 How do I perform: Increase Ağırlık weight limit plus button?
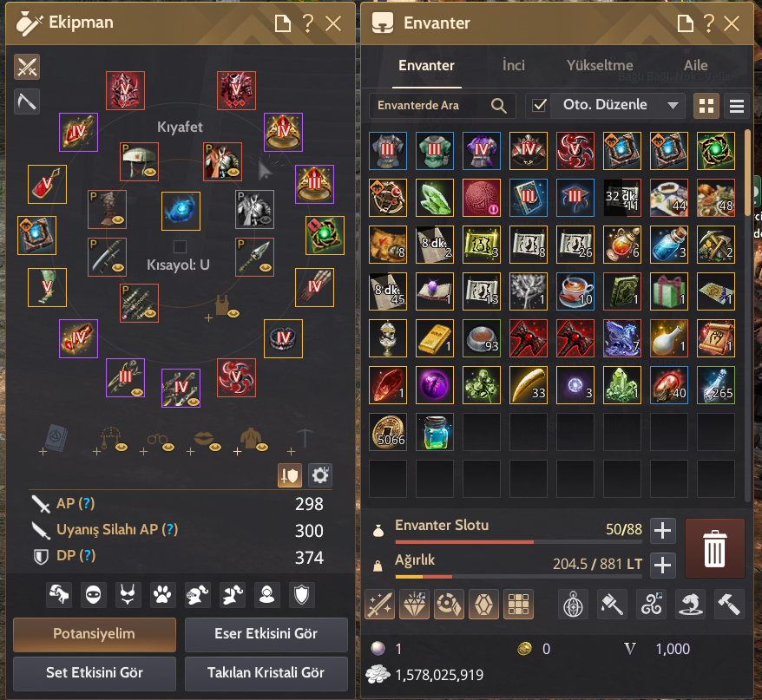tap(663, 566)
